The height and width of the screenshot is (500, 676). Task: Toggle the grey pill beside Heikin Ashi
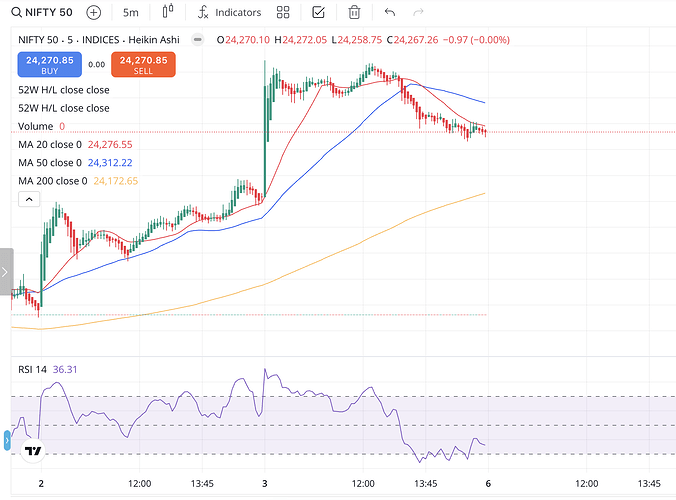197,40
